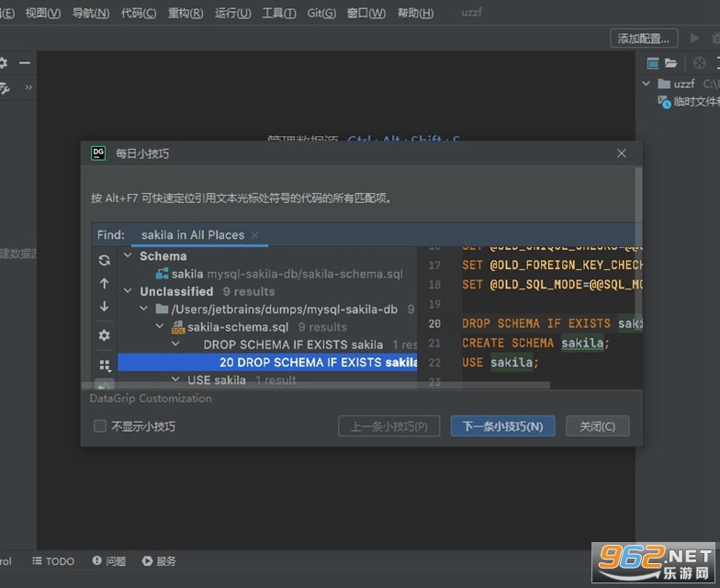Click line 17 SET @OLD_FOREIGN_KEY code
The width and height of the screenshot is (720, 588).
(x=552, y=265)
